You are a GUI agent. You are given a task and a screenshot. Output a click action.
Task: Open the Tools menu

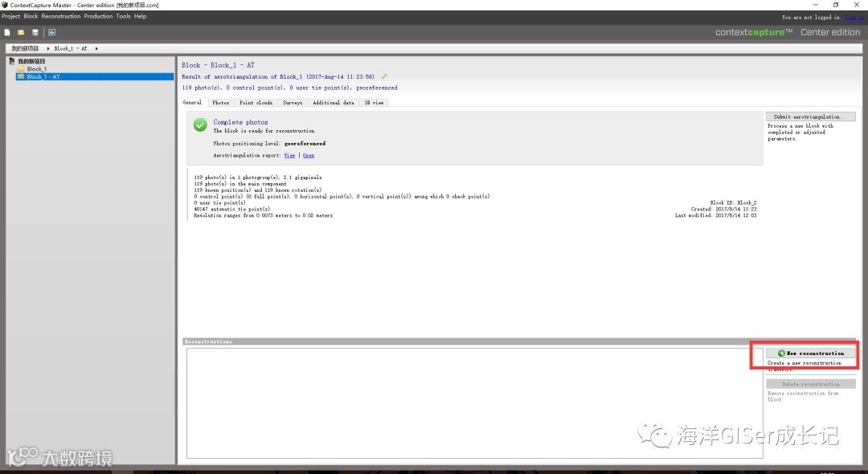tap(124, 17)
